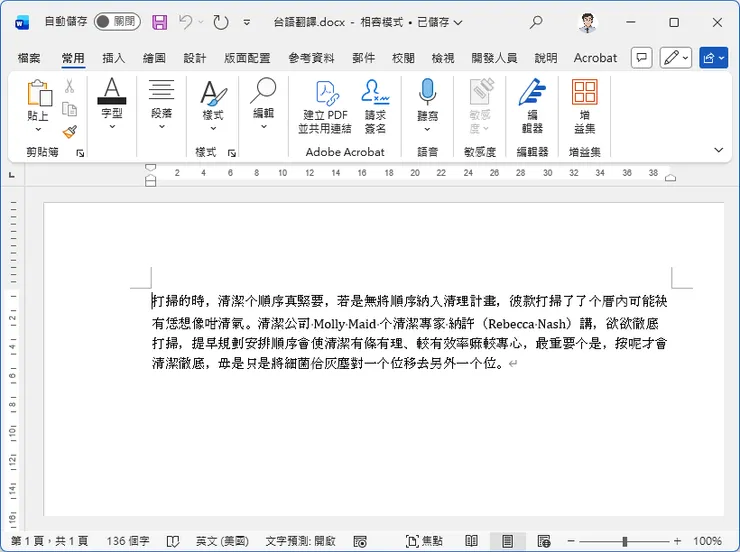
Task: Switch to the 繪圖 tab
Action: coord(154,58)
